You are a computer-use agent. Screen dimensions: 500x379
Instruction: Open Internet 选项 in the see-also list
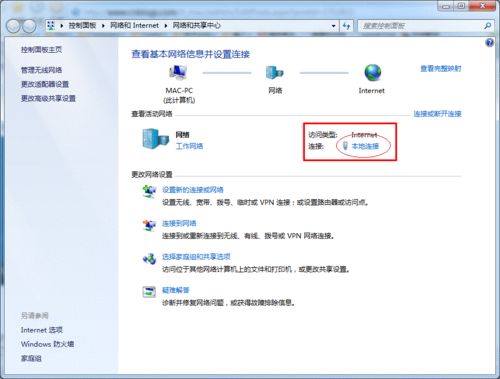tap(42, 330)
